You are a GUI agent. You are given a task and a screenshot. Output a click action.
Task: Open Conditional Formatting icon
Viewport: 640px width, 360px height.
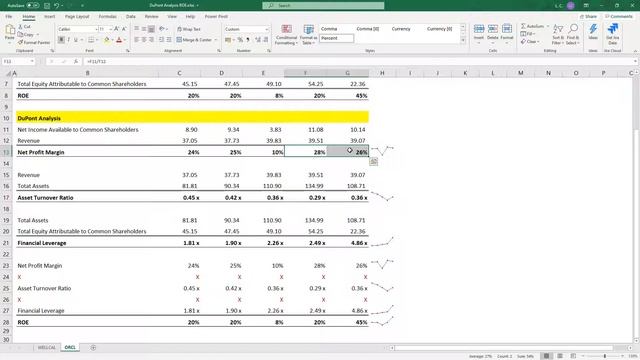coord(287,29)
